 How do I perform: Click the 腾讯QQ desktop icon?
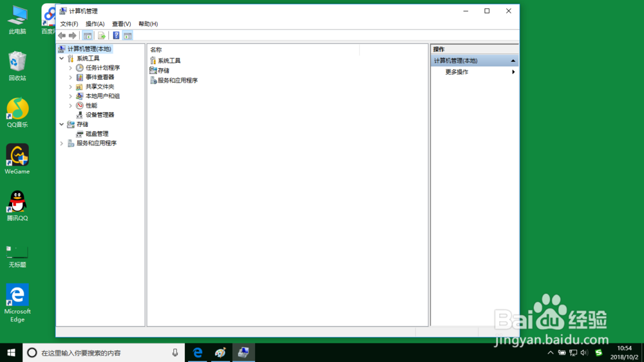17,206
